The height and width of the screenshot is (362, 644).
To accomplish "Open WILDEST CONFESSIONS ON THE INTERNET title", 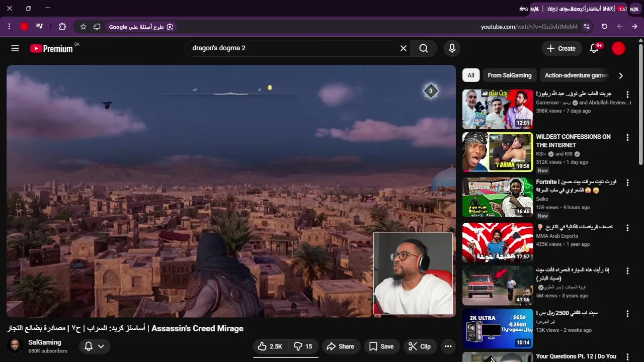I will point(573,141).
